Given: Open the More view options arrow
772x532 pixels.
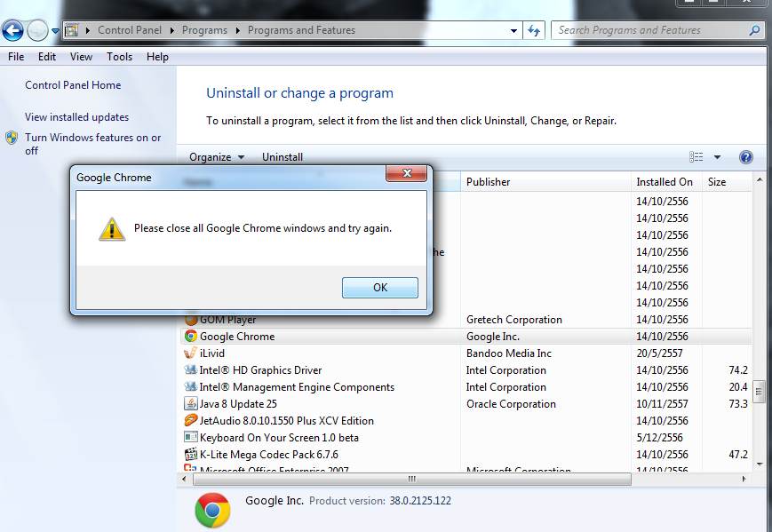Looking at the screenshot, I should click(x=717, y=157).
